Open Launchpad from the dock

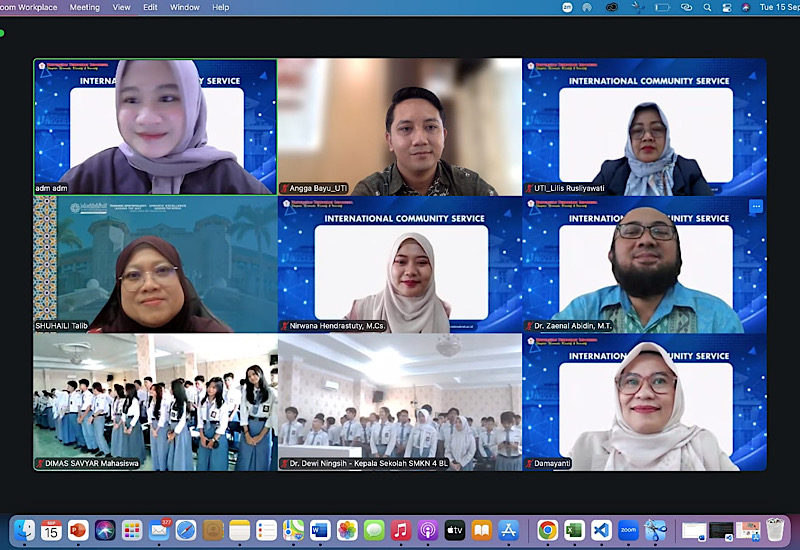coord(132,531)
